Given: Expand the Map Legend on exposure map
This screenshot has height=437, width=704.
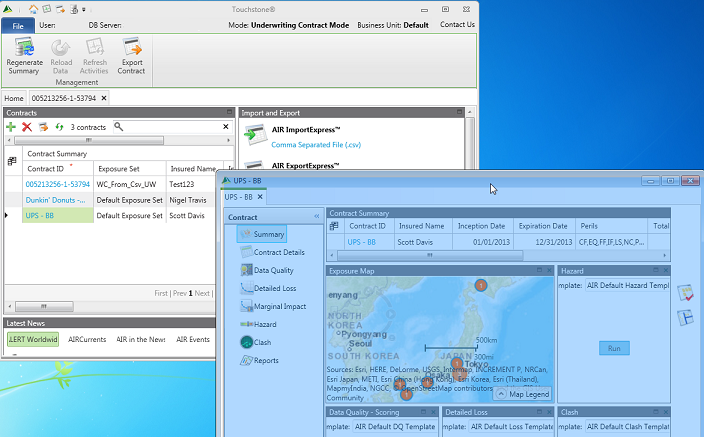Looking at the screenshot, I should pos(523,394).
